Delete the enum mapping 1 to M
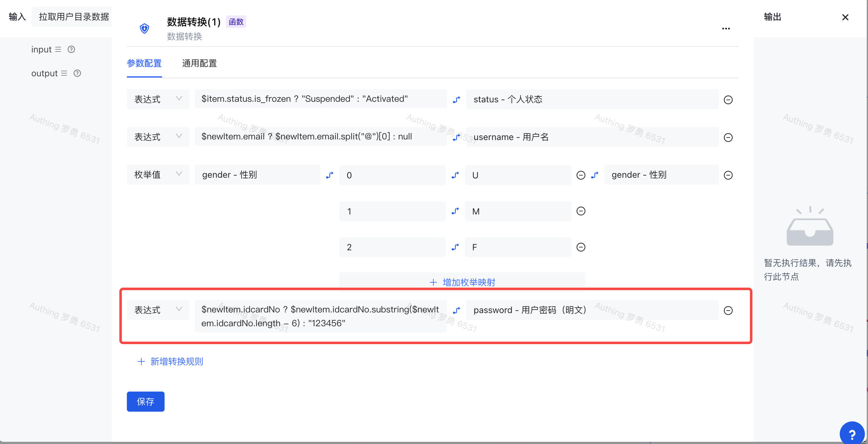868x444 pixels. [581, 211]
